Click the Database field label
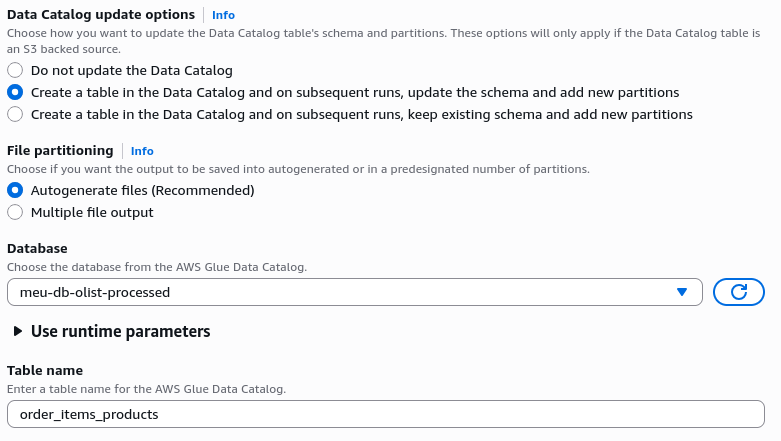Screen dimensions: 781x441 click(37, 248)
